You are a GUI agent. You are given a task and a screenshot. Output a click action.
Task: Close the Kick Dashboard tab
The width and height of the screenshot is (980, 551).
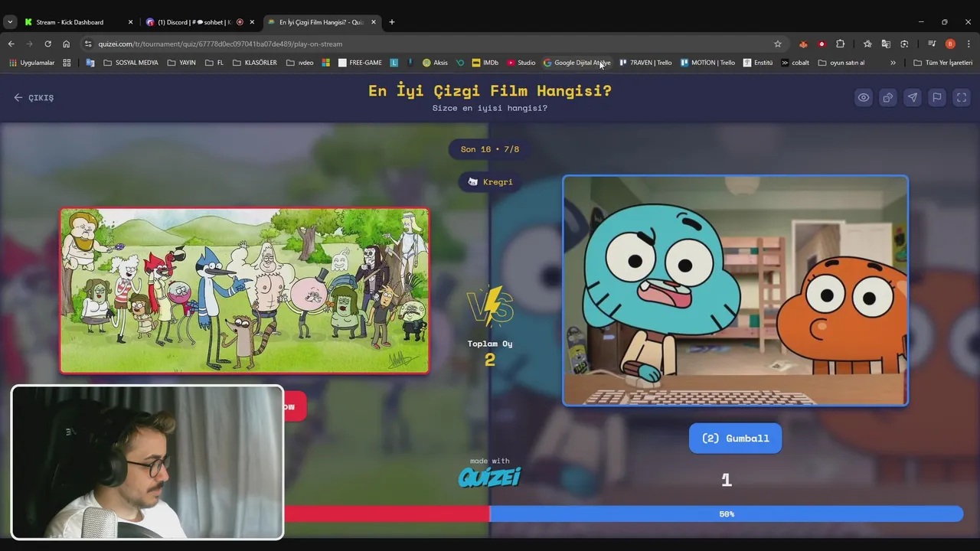coord(130,22)
